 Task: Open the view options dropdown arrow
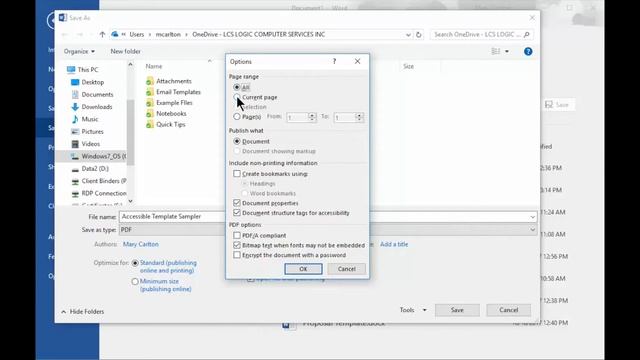507,51
